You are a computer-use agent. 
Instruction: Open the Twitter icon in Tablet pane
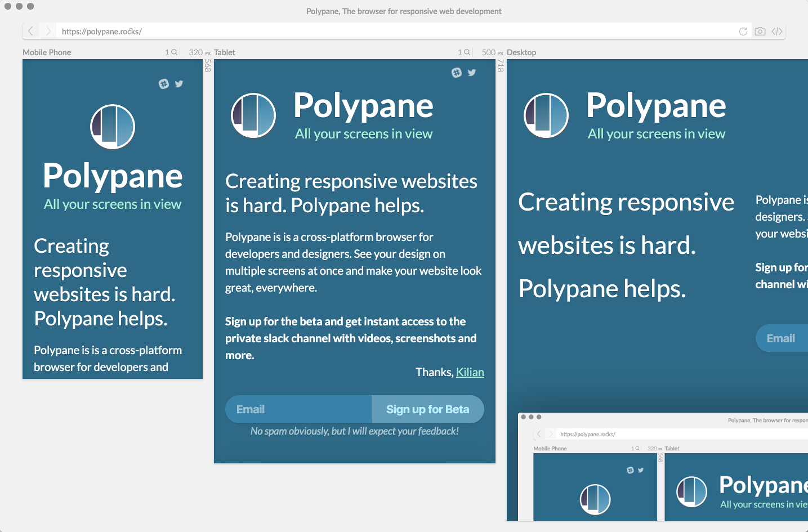tap(472, 73)
